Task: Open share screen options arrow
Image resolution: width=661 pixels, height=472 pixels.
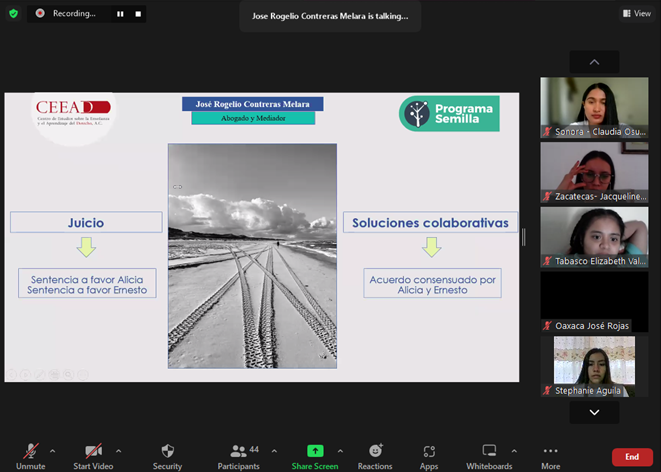Action: point(340,451)
